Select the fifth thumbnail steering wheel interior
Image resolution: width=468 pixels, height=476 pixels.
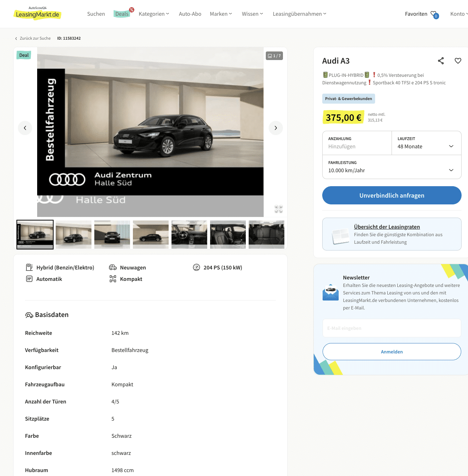click(x=189, y=234)
